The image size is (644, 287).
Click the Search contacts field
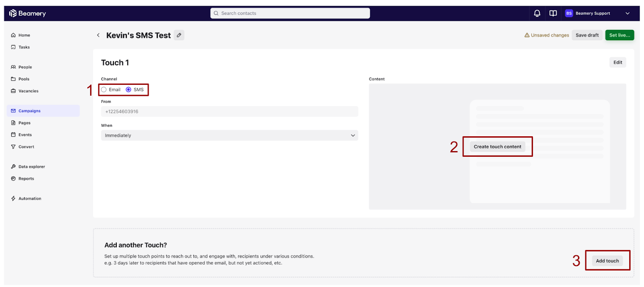290,13
